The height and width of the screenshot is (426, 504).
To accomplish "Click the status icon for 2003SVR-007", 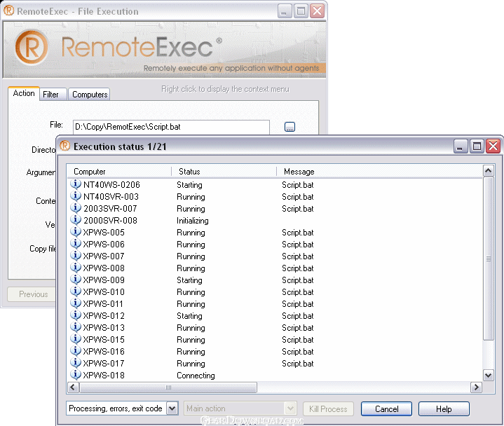I will coord(76,208).
